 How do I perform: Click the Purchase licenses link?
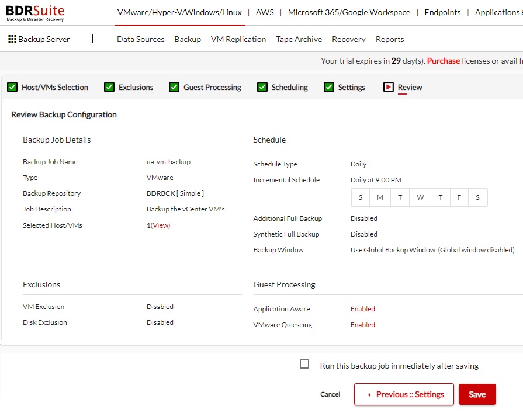[444, 61]
